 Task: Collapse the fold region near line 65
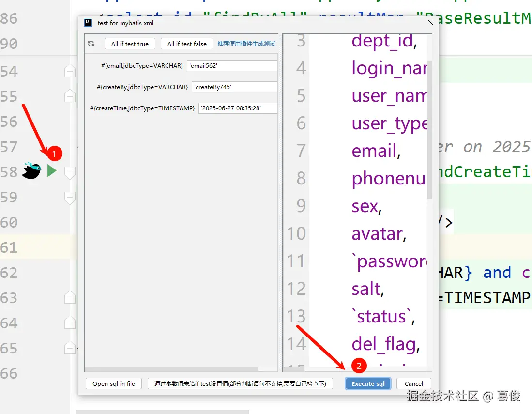tap(70, 348)
